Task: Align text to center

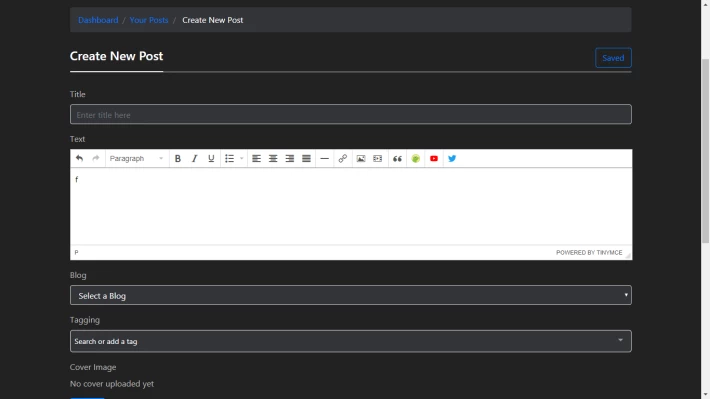Action: click(273, 159)
